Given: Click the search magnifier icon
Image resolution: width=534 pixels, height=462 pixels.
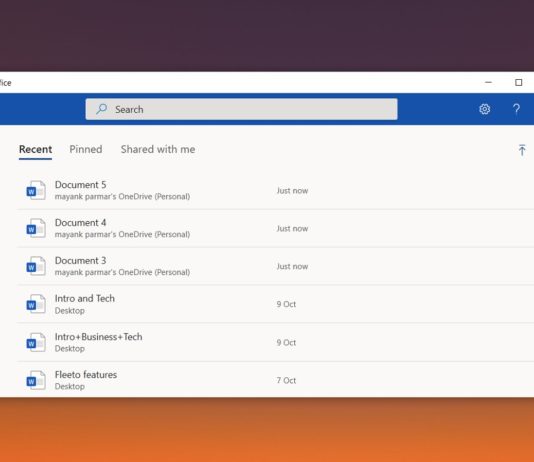Looking at the screenshot, I should pyautogui.click(x=101, y=109).
